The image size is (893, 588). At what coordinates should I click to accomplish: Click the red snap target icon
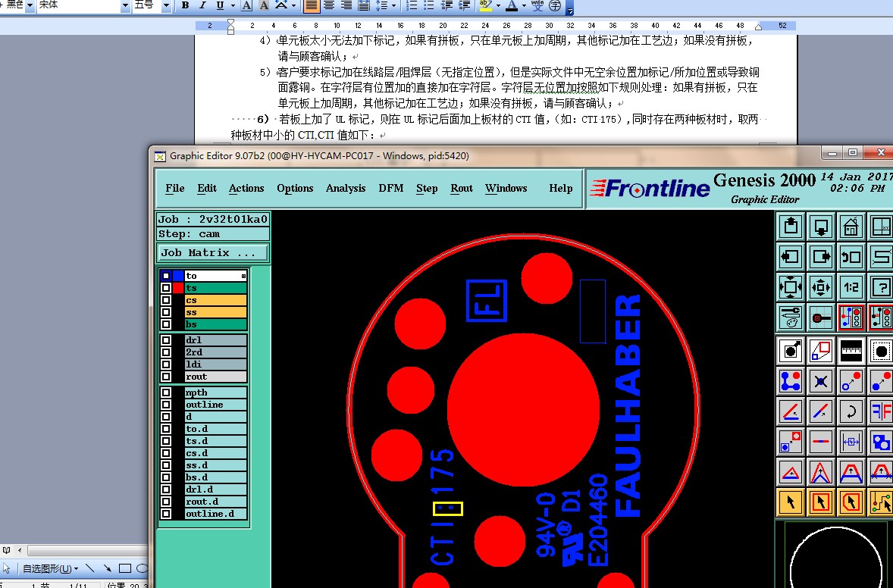pos(821,317)
